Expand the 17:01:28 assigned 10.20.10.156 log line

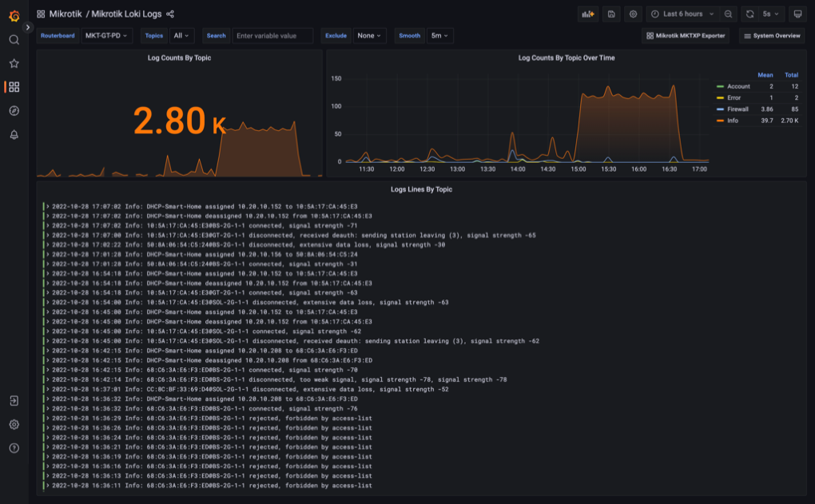pos(47,255)
